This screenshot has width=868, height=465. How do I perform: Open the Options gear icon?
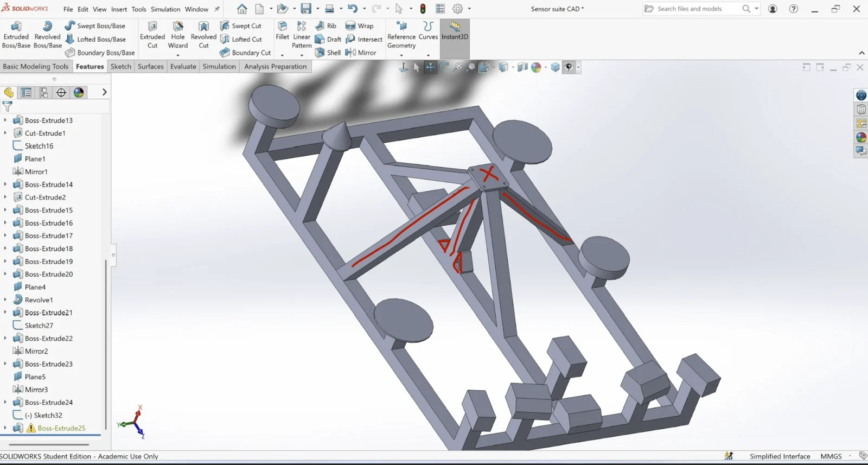pos(458,9)
